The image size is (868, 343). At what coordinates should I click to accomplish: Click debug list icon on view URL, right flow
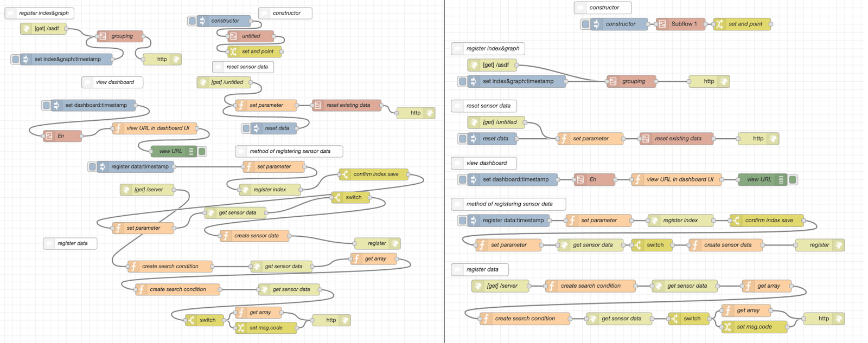[781, 179]
